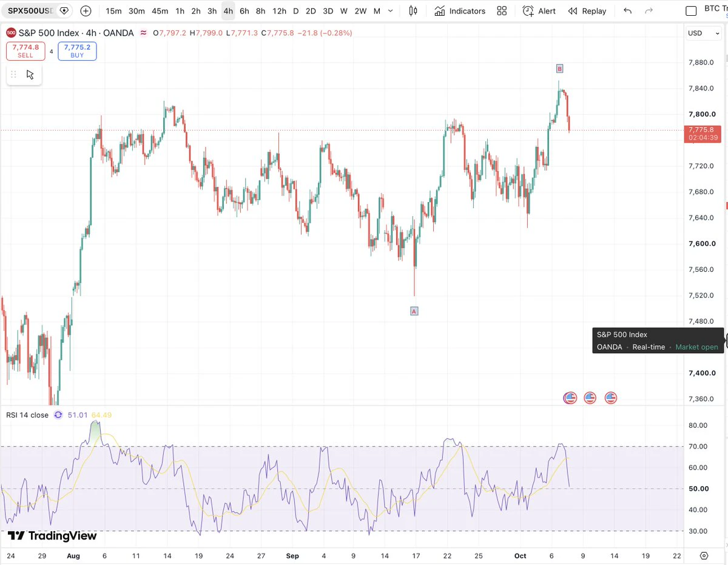Screen dimensions: 728x565
Task: Open the candlestick chart style picker
Action: click(x=414, y=11)
